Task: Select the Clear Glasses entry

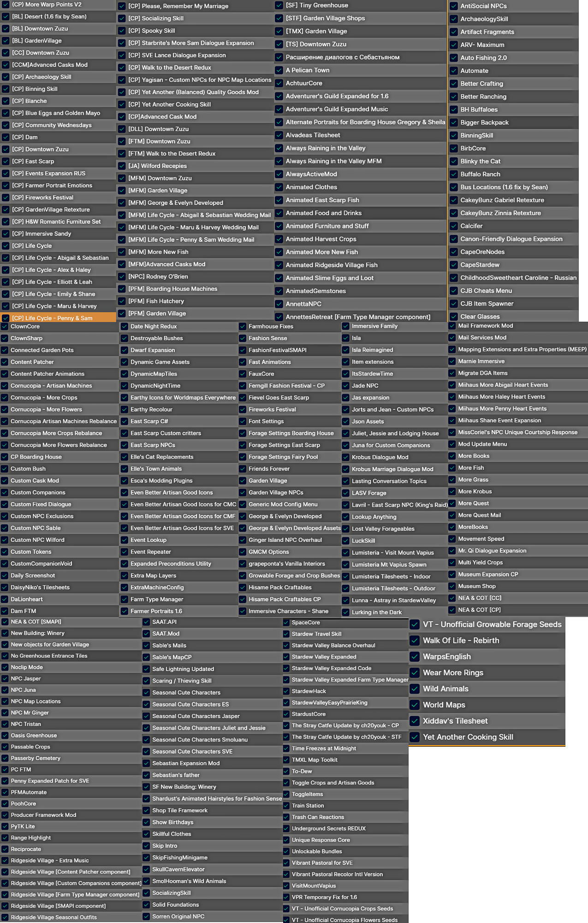Action: click(513, 317)
